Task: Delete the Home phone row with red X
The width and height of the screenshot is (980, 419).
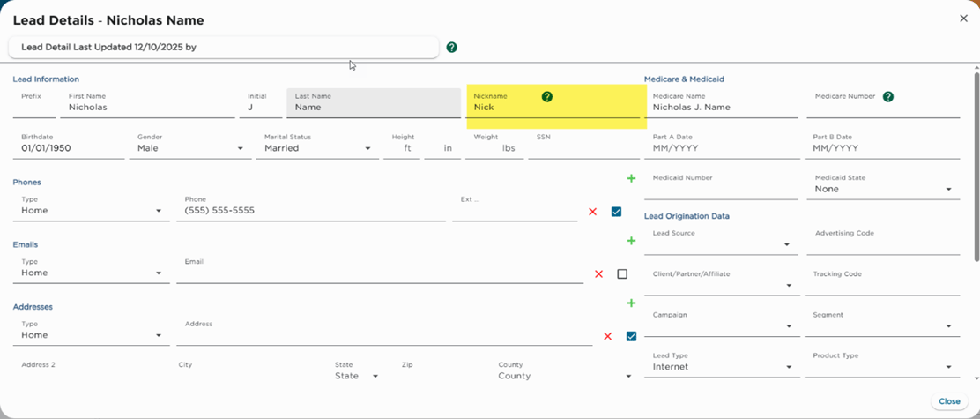Action: (592, 213)
